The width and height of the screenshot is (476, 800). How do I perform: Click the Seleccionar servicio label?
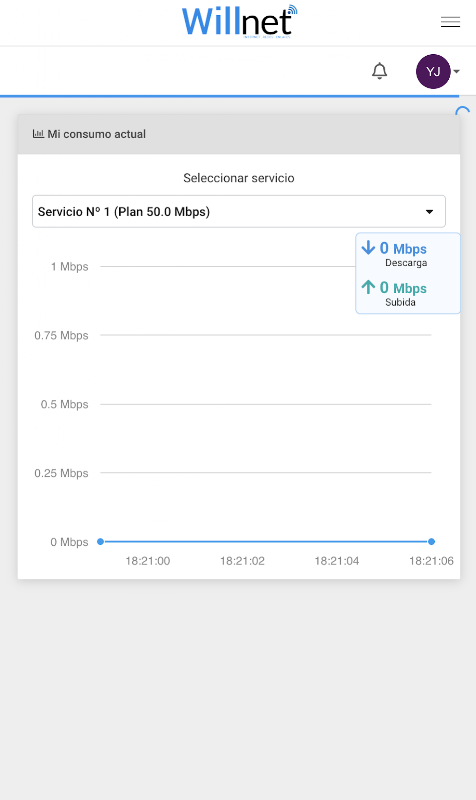239,178
